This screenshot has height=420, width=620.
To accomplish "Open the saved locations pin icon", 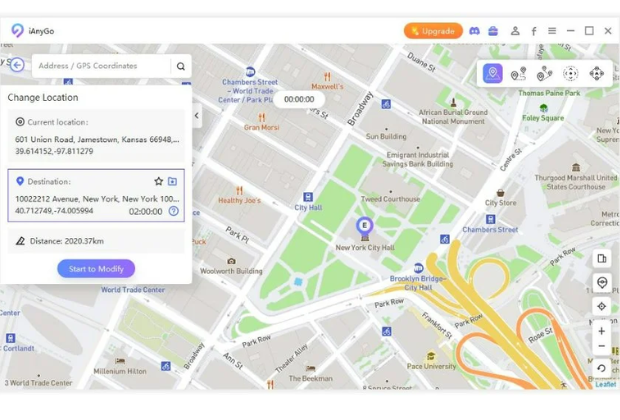I will [x=602, y=282].
